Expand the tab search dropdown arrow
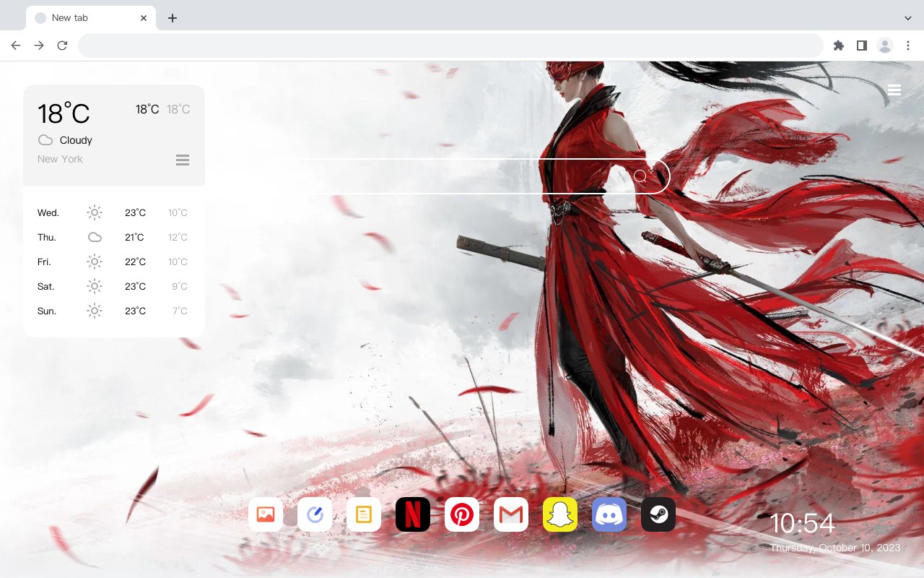Screen dimensions: 924x578 [x=908, y=18]
